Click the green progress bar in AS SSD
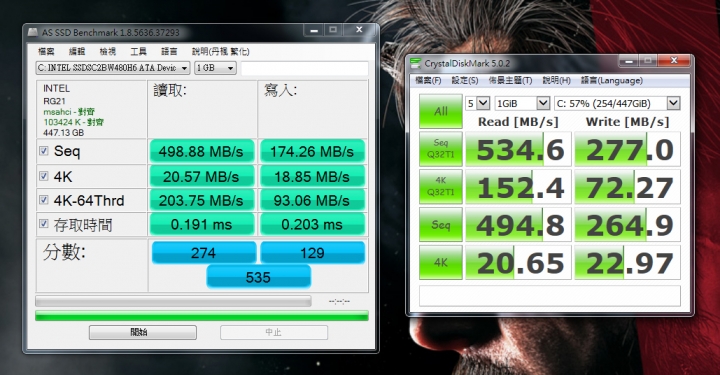Image resolution: width=720 pixels, height=375 pixels. point(202,315)
